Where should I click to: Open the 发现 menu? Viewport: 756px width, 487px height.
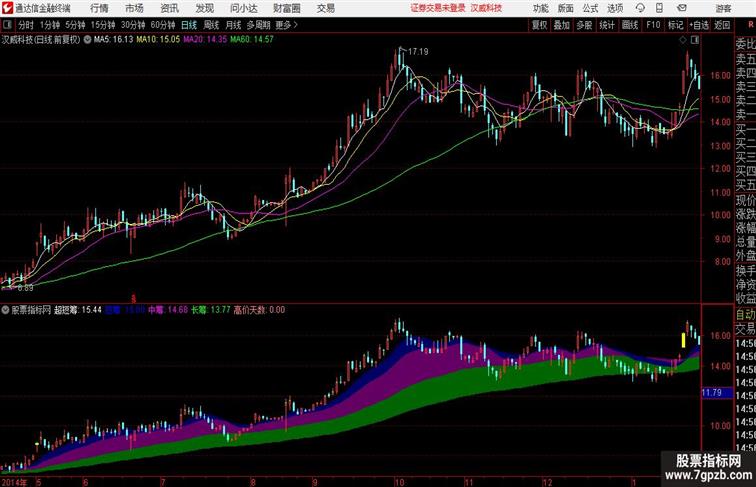pyautogui.click(x=204, y=8)
